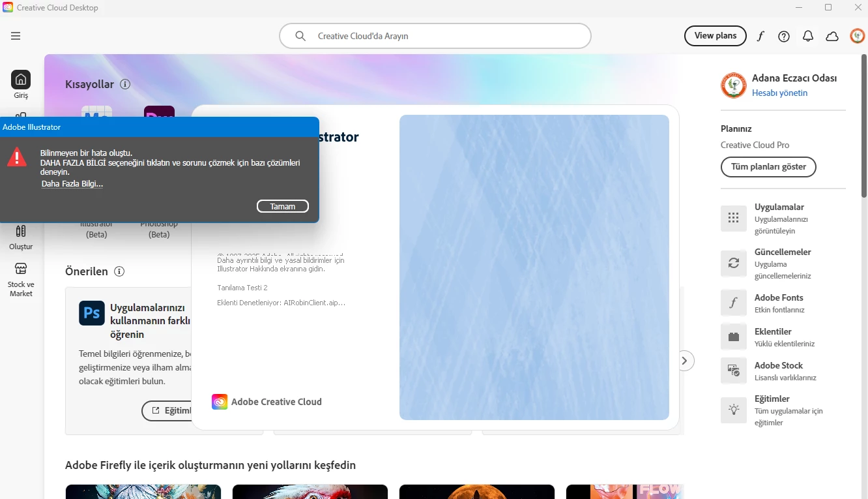Click the main window vertical scrollbar
This screenshot has width=868, height=499.
click(x=864, y=125)
